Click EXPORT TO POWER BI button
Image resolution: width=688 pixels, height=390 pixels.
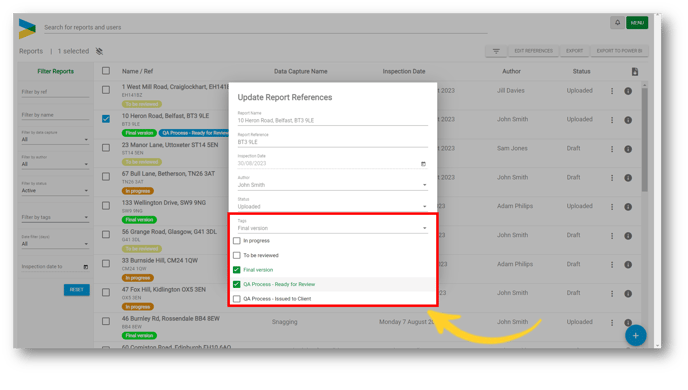coord(619,51)
